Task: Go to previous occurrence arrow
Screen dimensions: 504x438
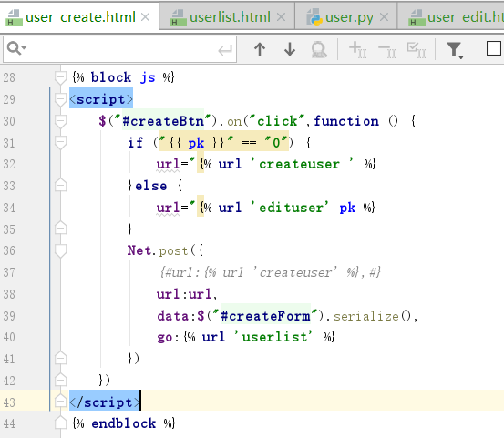Action: (260, 49)
